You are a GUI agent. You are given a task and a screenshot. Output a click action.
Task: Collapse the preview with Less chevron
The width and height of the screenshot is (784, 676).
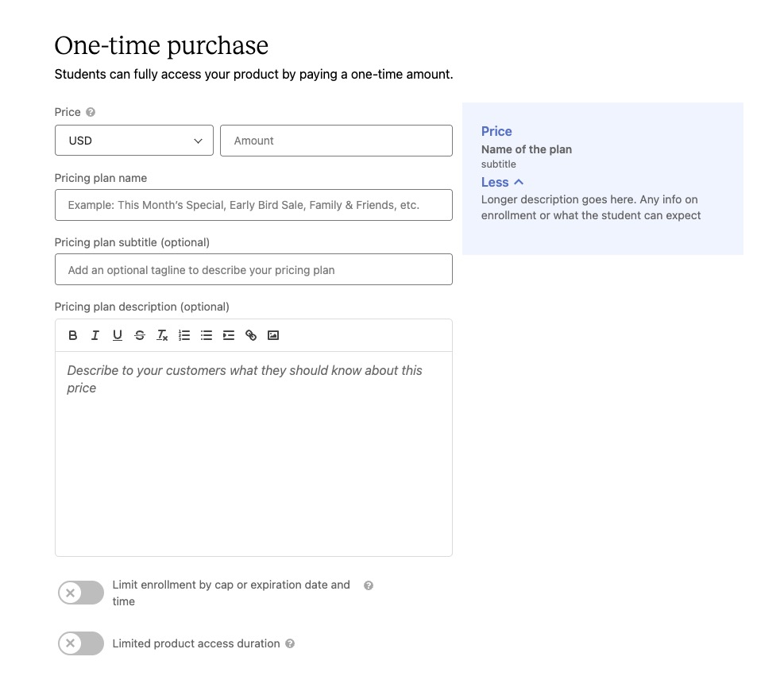click(x=503, y=182)
